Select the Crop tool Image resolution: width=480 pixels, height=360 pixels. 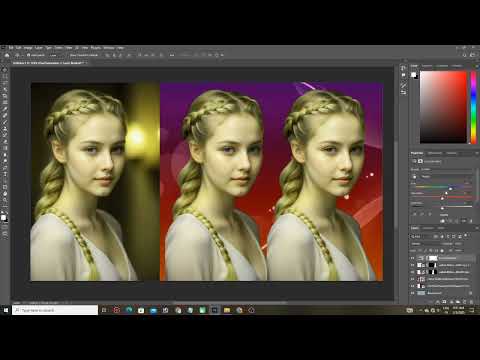[5, 96]
